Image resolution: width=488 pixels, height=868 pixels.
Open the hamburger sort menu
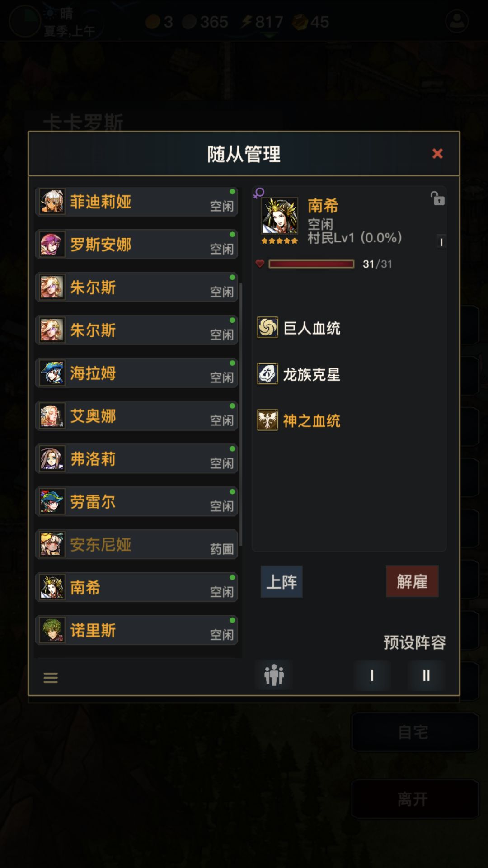[x=51, y=677]
